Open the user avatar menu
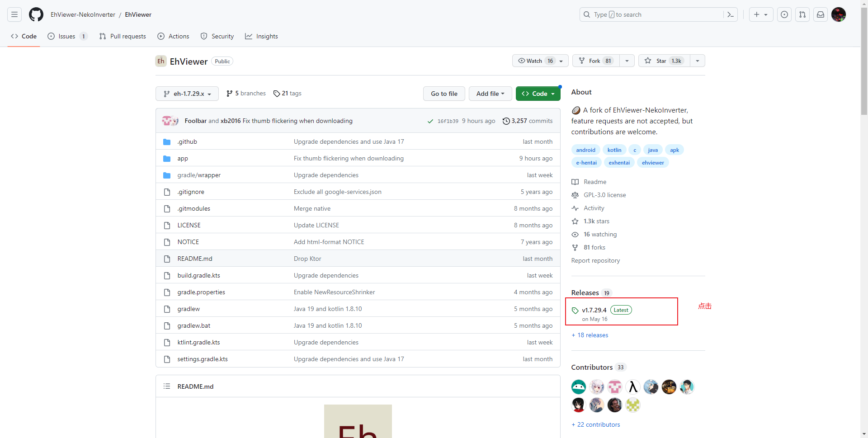Image resolution: width=868 pixels, height=438 pixels. coord(839,14)
